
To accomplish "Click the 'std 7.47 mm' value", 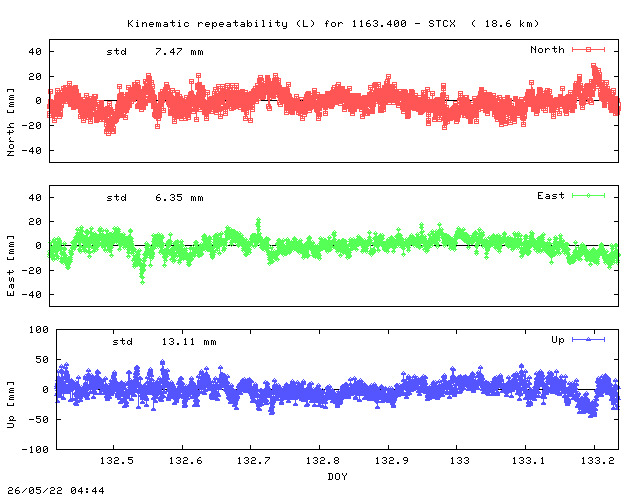I will (155, 52).
